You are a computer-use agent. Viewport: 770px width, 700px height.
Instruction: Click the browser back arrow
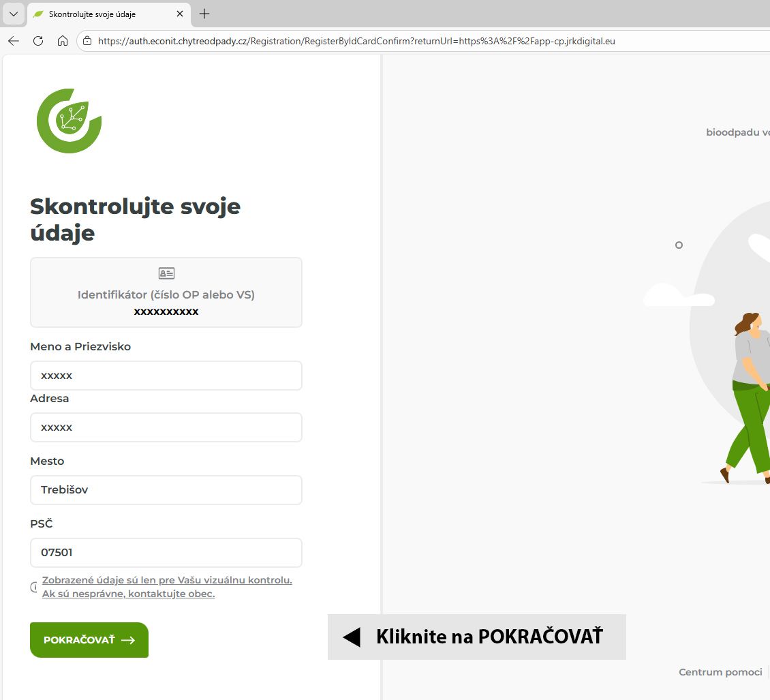[14, 42]
